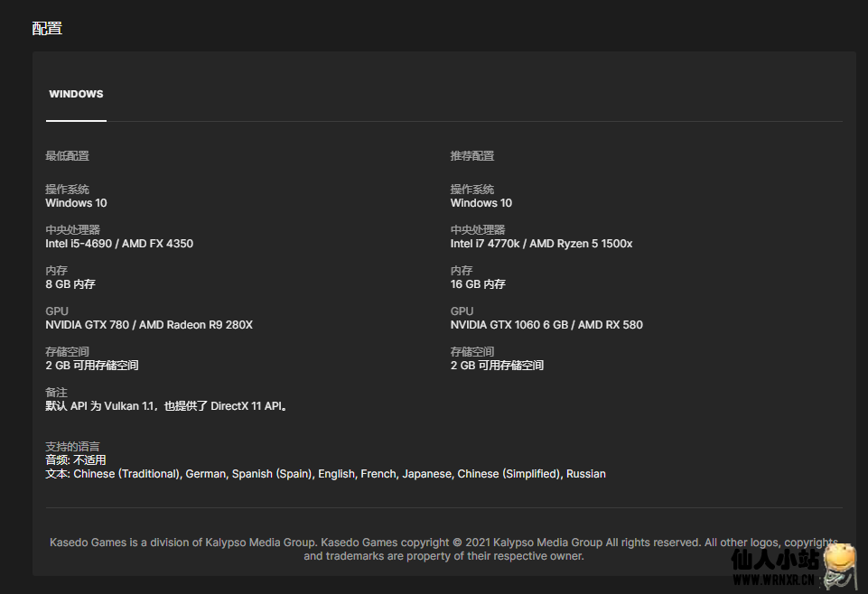The image size is (868, 594).
Task: Click the 16 GB 内存 recommended value
Action: [478, 284]
